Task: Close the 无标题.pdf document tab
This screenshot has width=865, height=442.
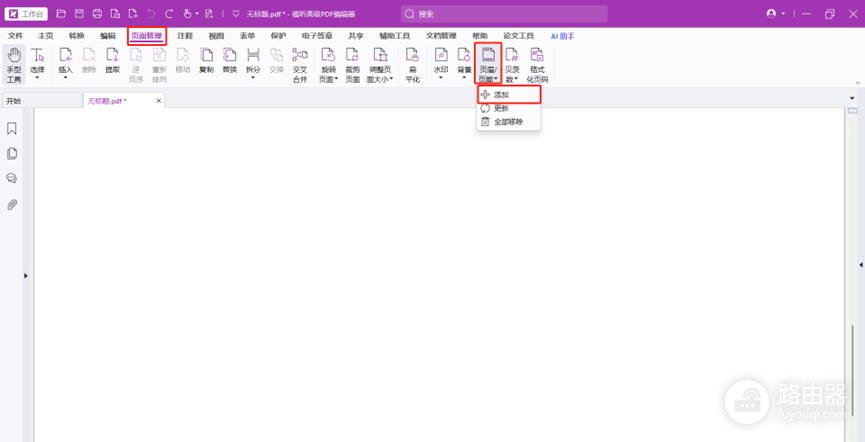Action: 158,101
